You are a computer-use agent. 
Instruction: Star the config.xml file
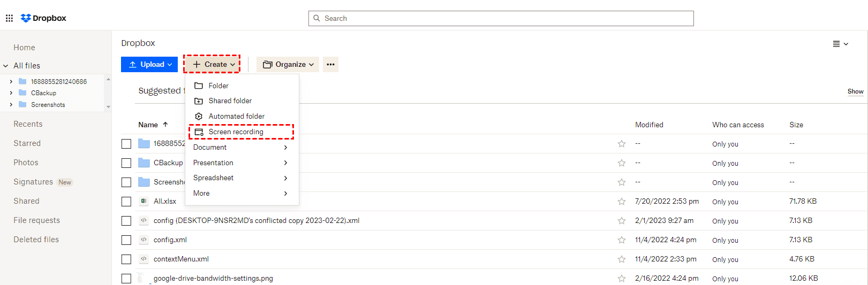click(x=621, y=240)
